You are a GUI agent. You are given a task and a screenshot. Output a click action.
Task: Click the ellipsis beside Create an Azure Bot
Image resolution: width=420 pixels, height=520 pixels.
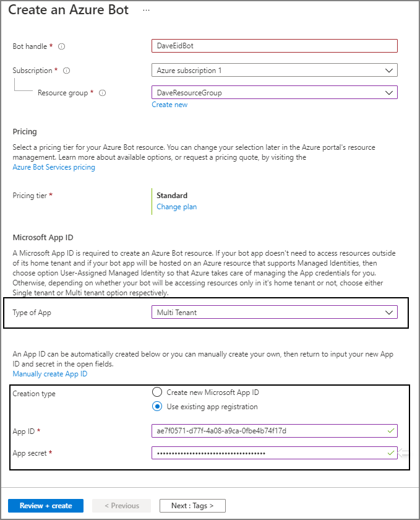[x=145, y=11]
